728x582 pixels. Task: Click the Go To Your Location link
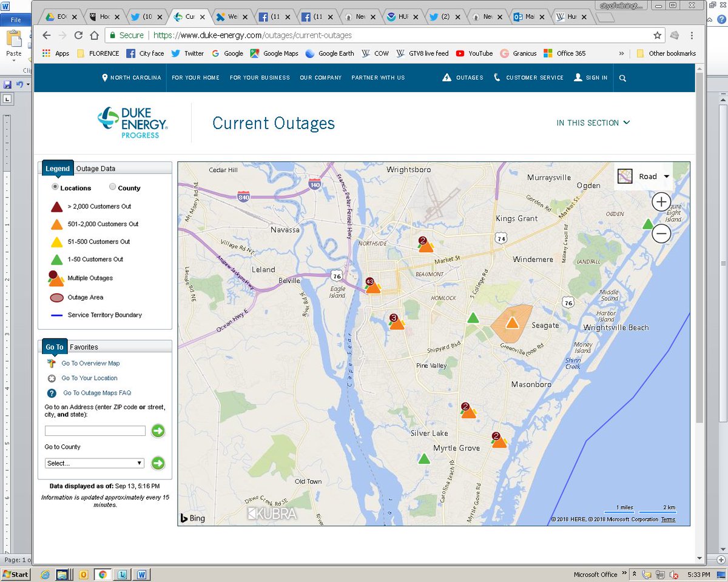[89, 378]
